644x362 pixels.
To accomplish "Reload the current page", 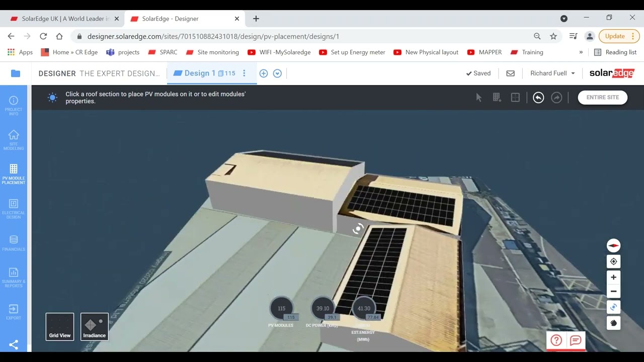I will click(x=43, y=36).
